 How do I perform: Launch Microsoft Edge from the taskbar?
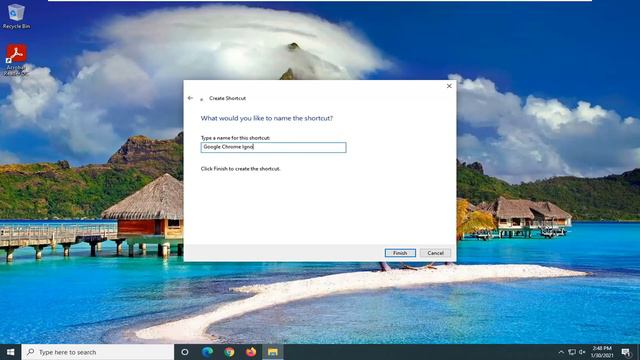pos(207,352)
